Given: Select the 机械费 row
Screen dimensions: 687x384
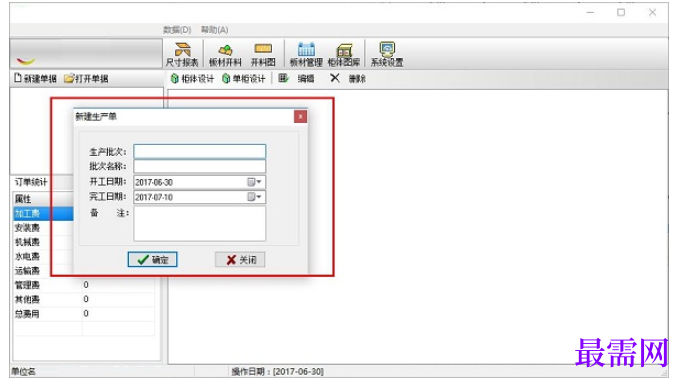Looking at the screenshot, I should pos(43,242).
